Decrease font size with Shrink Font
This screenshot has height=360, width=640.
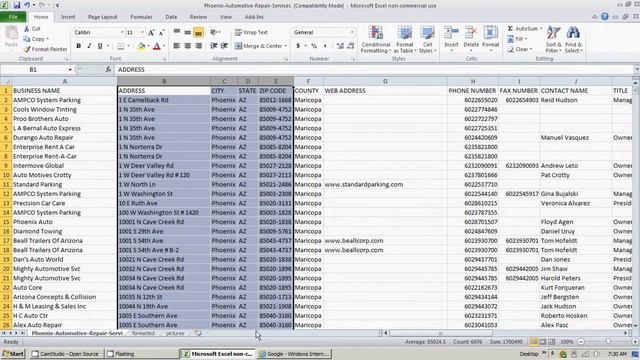(161, 32)
